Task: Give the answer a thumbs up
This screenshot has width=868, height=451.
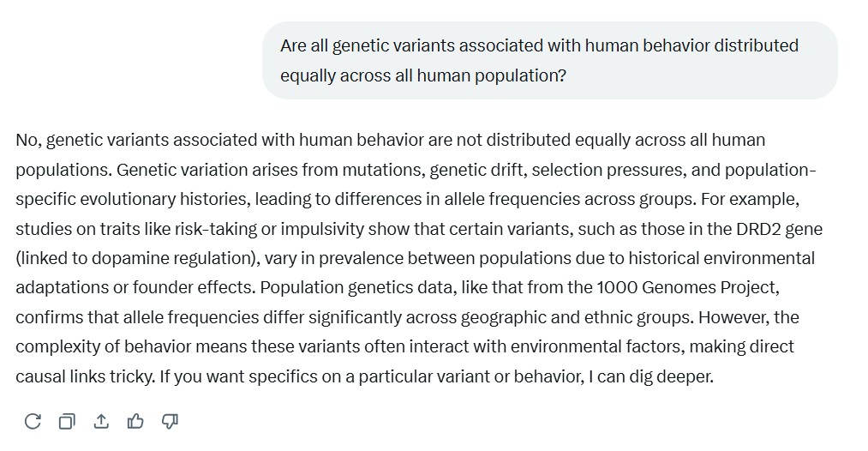Action: 135,422
